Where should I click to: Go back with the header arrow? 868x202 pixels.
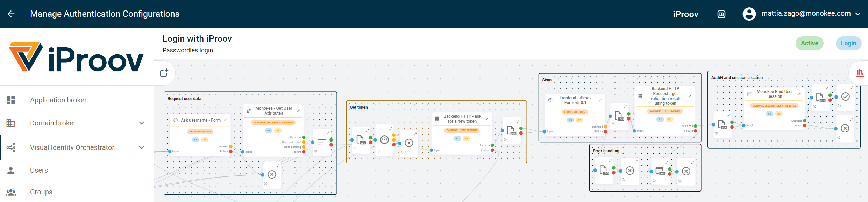point(11,14)
